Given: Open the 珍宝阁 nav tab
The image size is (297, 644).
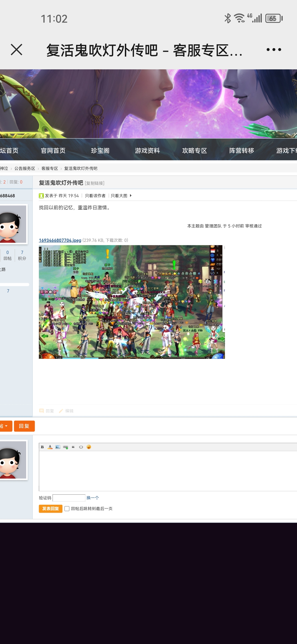Looking at the screenshot, I should 100,151.
